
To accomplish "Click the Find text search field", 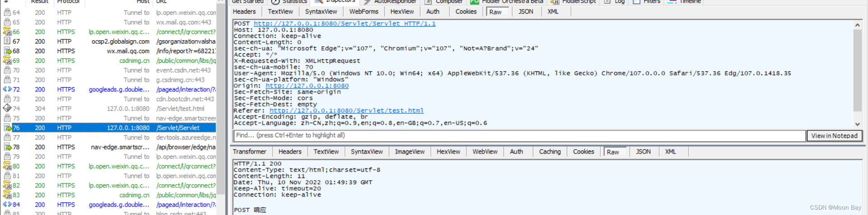I will pos(519,136).
